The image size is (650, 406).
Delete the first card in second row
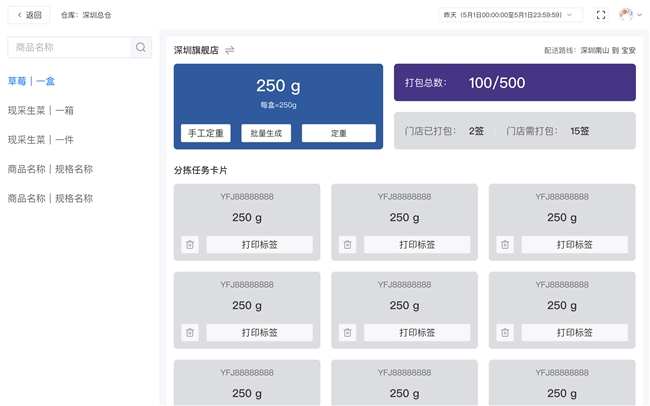(x=190, y=333)
